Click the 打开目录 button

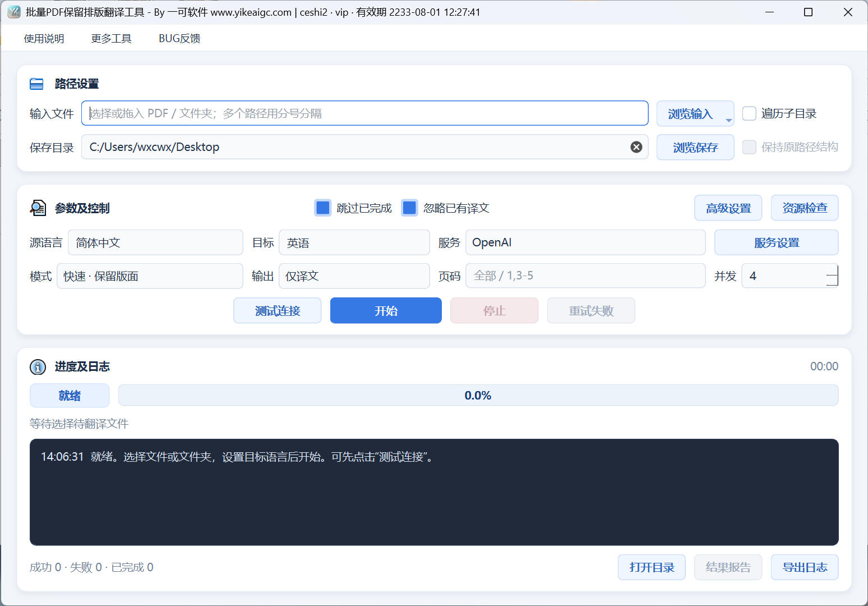652,567
